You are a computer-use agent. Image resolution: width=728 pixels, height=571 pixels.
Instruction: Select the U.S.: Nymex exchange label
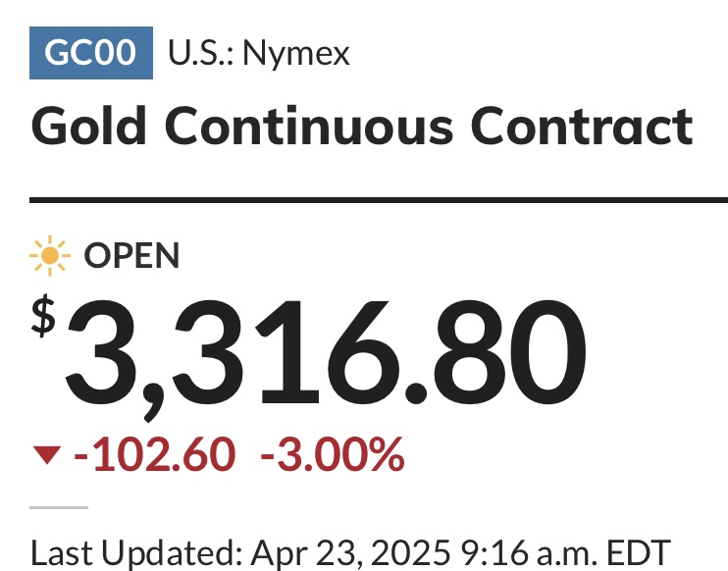pos(259,53)
